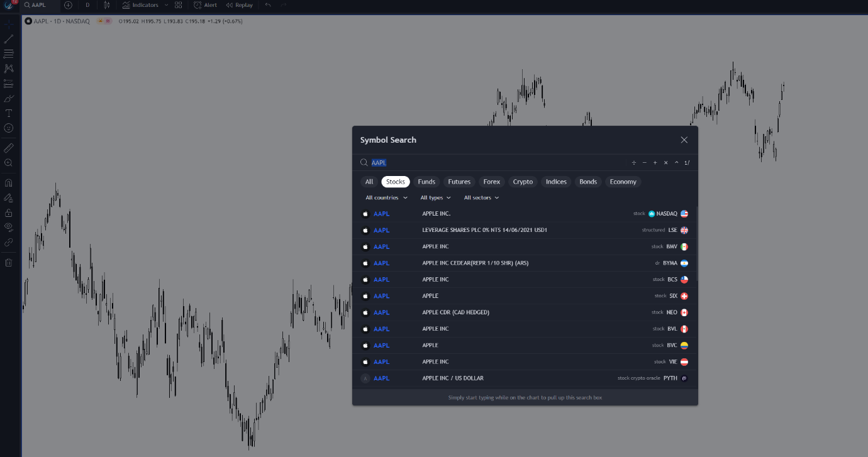Open the Indicators dialog

click(140, 5)
